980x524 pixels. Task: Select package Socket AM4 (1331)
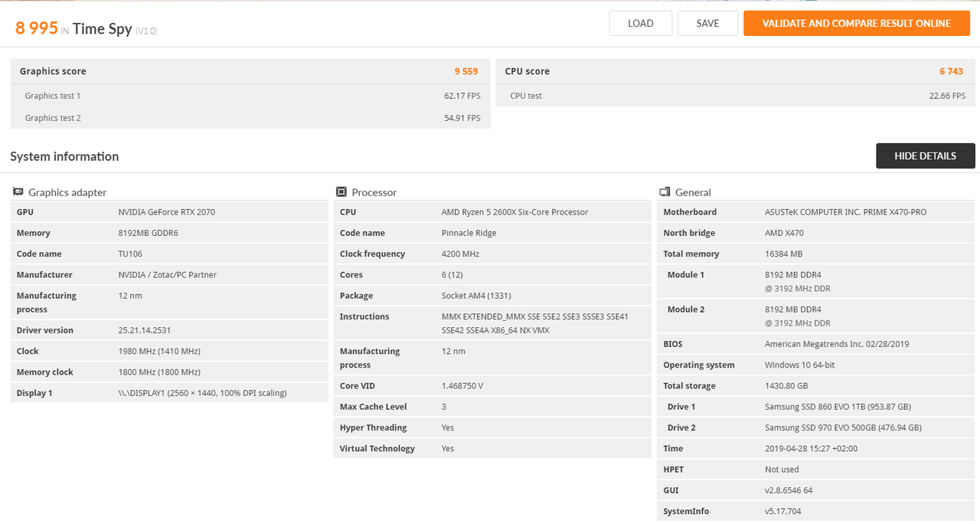476,295
